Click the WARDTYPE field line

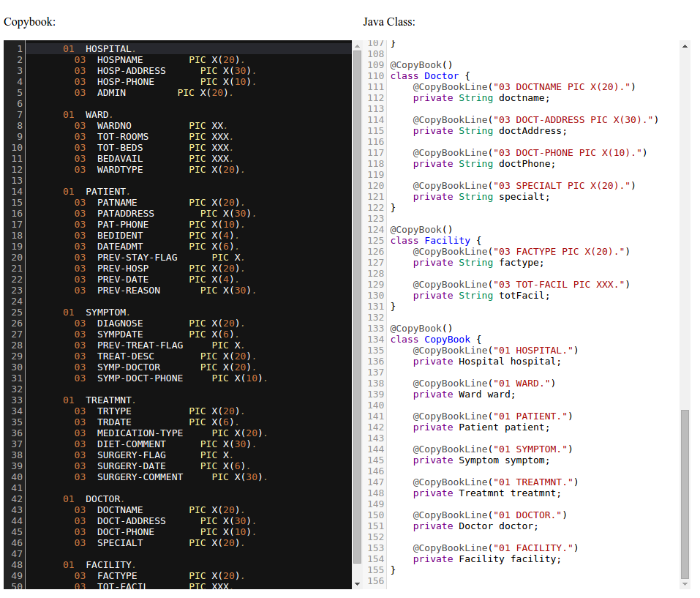pos(159,170)
